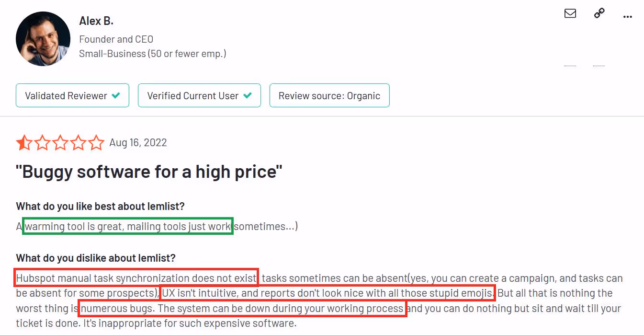The height and width of the screenshot is (335, 644).
Task: Open the email share icon
Action: 570,13
